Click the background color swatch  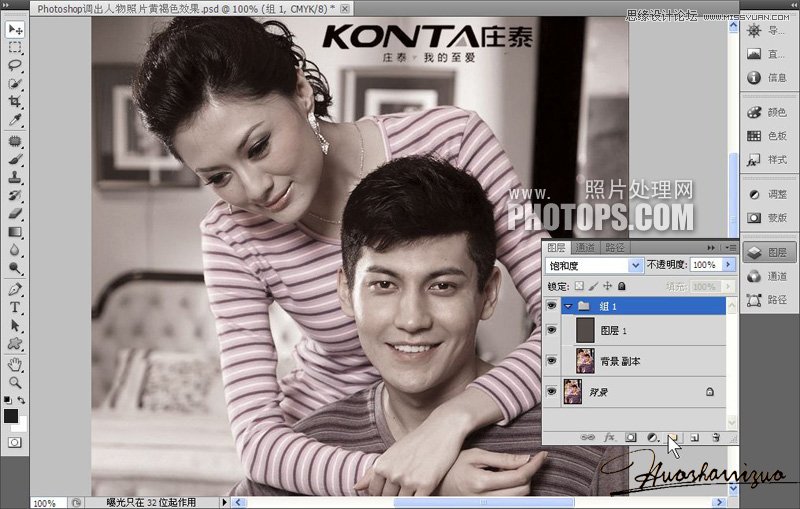[x=21, y=425]
